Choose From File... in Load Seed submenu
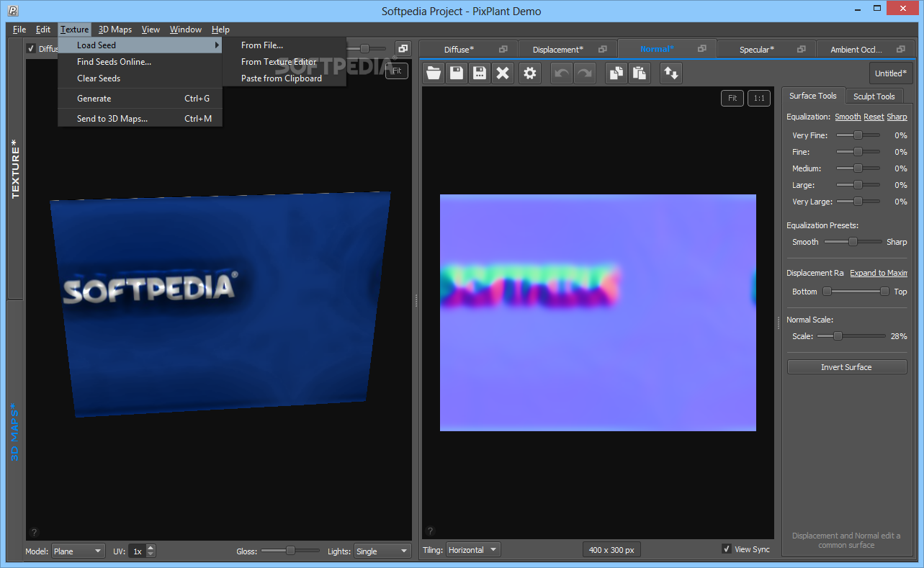 [x=284, y=45]
